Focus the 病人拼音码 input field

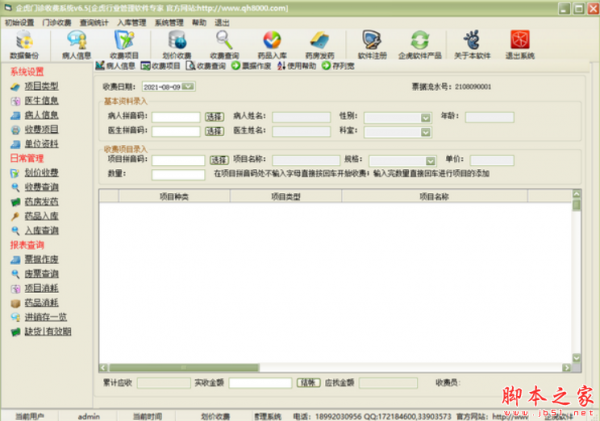[x=176, y=117]
